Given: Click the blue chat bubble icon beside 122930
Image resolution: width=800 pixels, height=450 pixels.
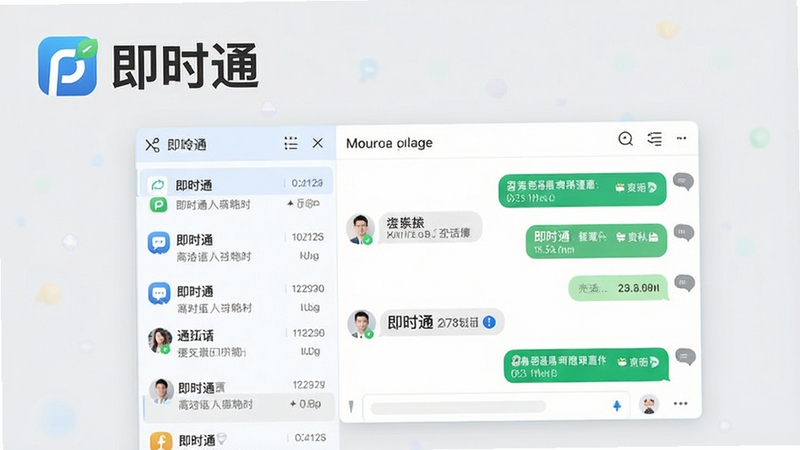Looking at the screenshot, I should tap(159, 294).
